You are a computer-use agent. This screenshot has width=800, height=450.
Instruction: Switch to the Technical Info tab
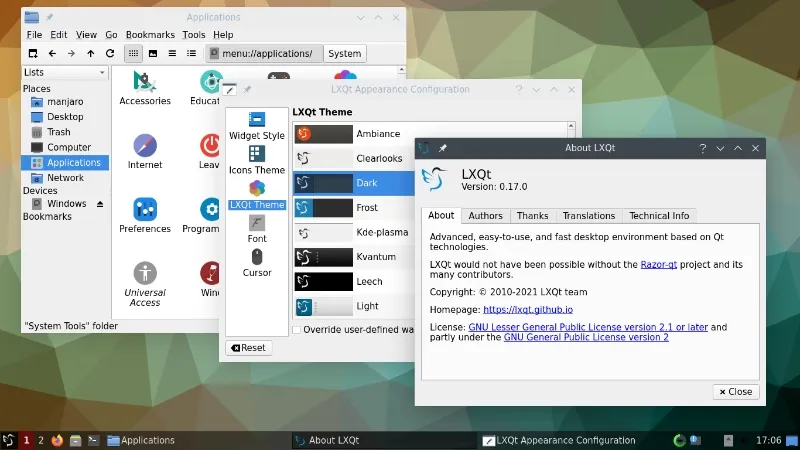(x=659, y=216)
